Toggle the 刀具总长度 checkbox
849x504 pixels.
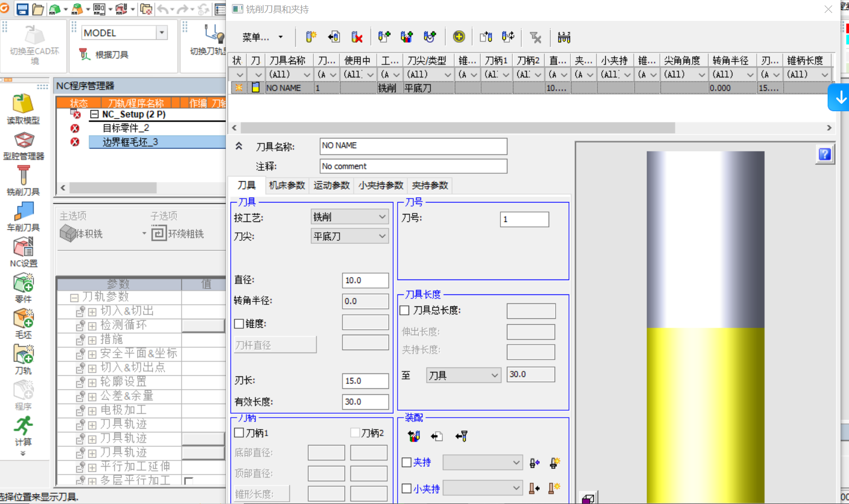pyautogui.click(x=405, y=310)
